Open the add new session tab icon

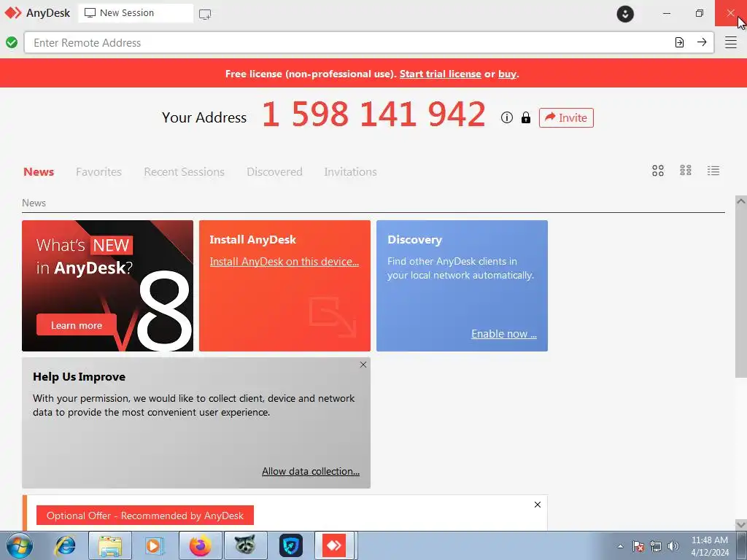[x=205, y=15]
